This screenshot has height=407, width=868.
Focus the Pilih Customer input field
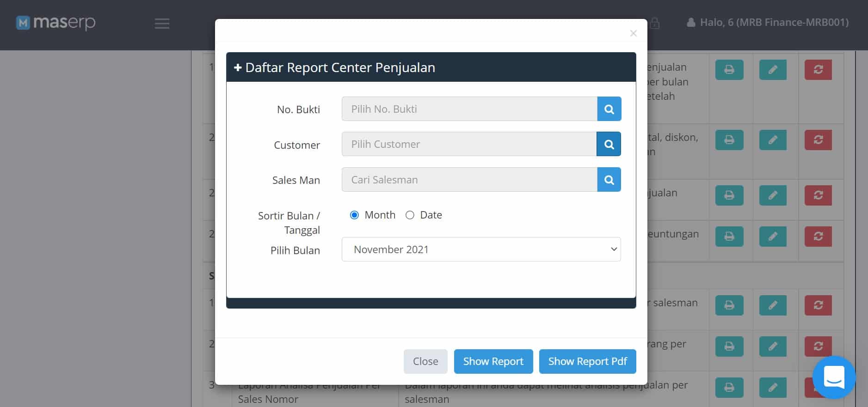pyautogui.click(x=469, y=144)
